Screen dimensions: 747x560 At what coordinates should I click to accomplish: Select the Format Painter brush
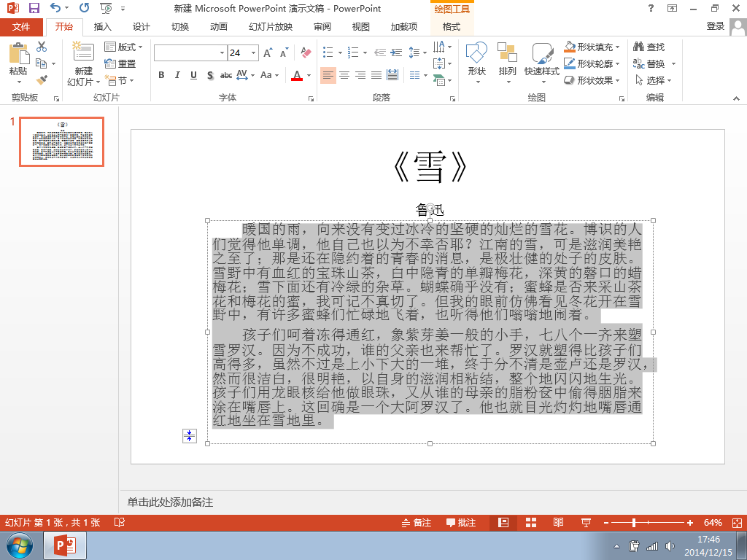coord(42,80)
